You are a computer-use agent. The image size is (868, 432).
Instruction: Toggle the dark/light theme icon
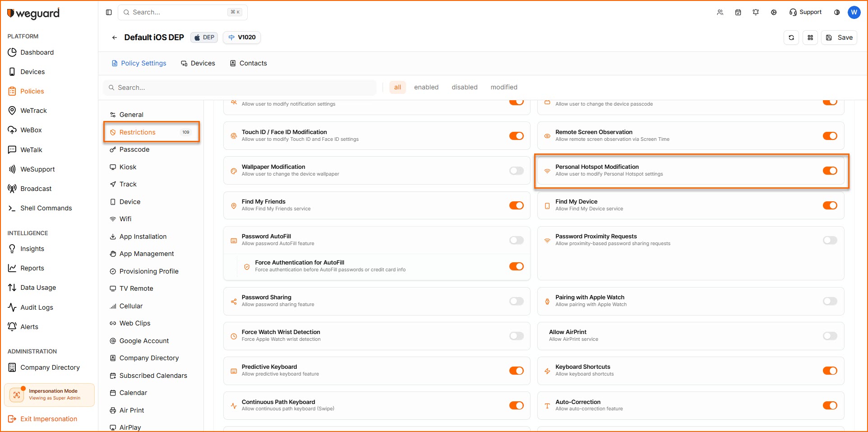[x=837, y=12]
